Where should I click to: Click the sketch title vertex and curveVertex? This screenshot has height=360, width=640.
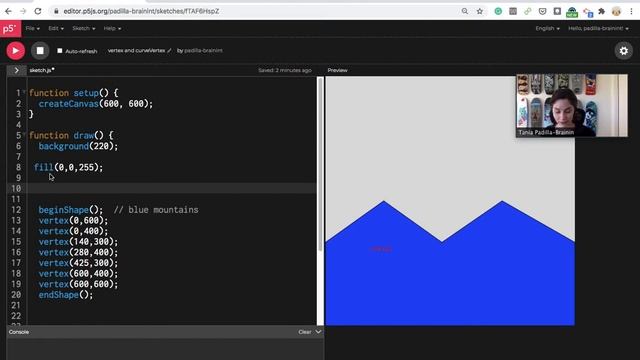136,51
